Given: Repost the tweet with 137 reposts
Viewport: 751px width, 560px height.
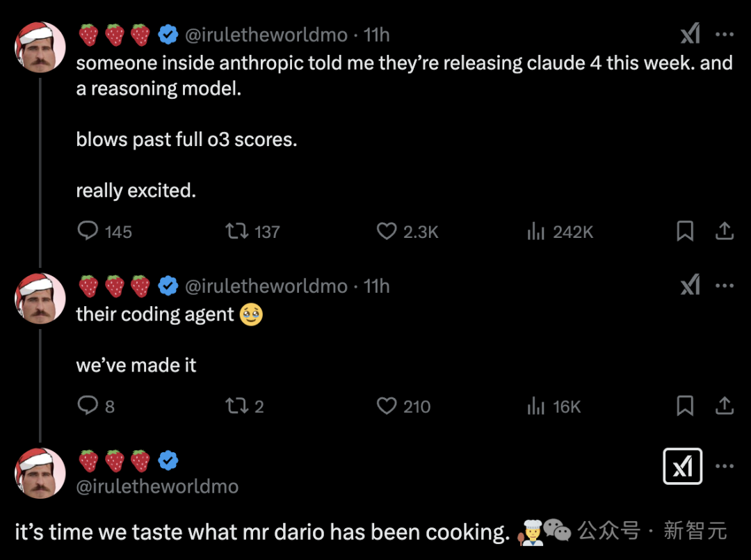Looking at the screenshot, I should (x=237, y=231).
